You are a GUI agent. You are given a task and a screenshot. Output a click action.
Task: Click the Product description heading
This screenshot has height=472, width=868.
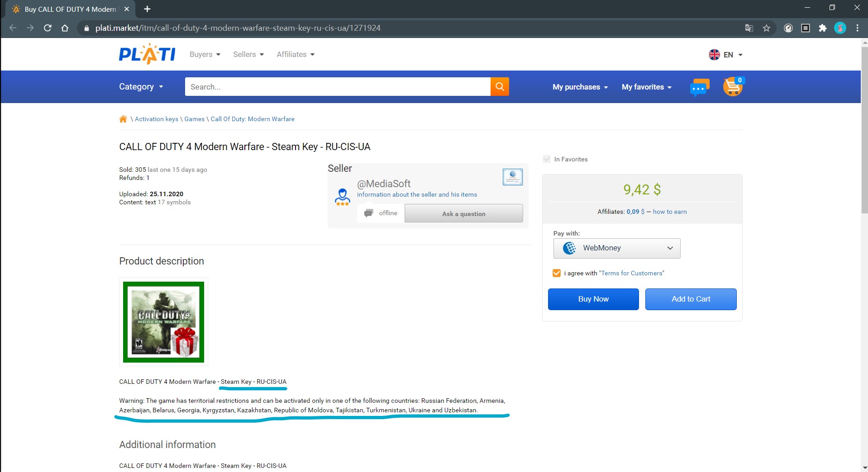[162, 261]
